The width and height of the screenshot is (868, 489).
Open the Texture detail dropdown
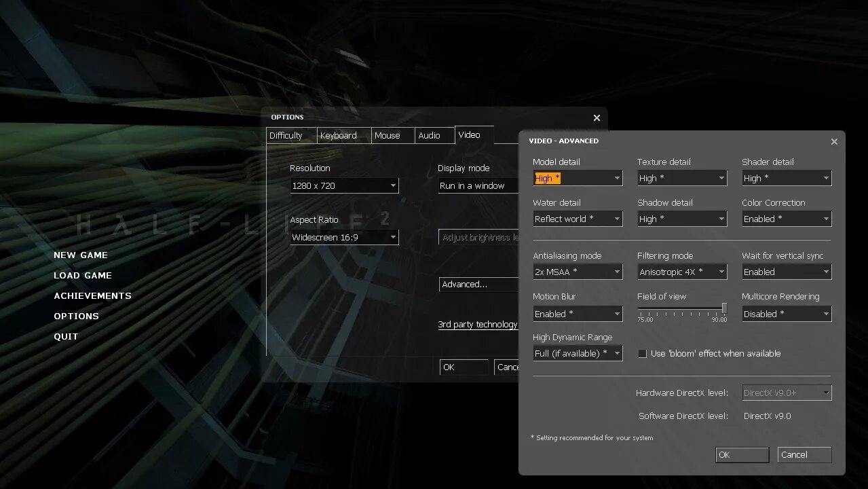coord(682,178)
